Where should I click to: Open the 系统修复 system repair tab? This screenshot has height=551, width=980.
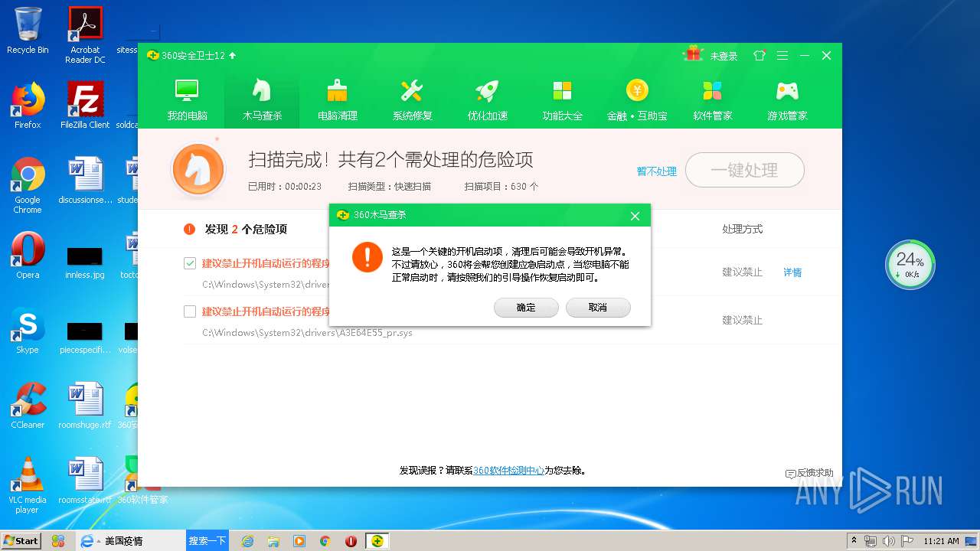tap(412, 99)
